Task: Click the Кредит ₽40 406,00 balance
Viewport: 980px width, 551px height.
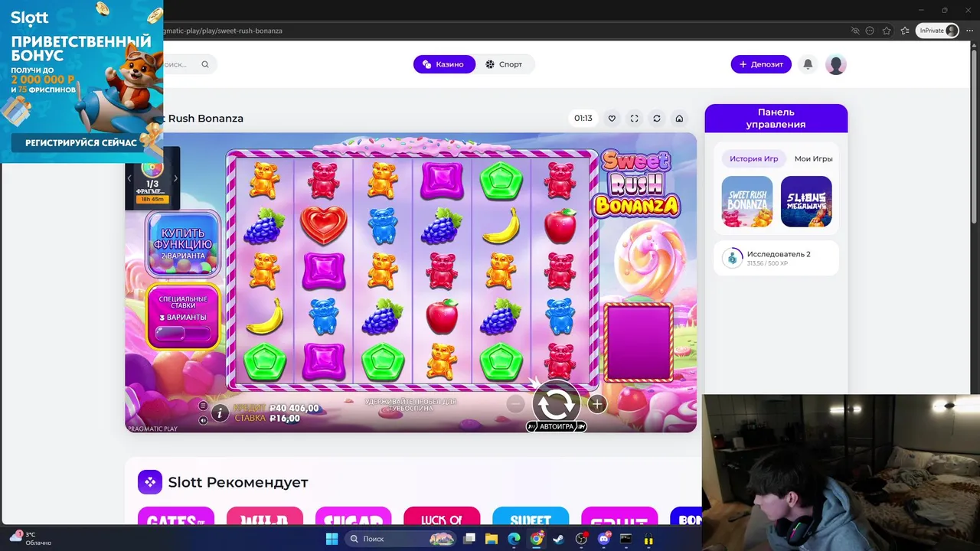Action: coord(276,408)
